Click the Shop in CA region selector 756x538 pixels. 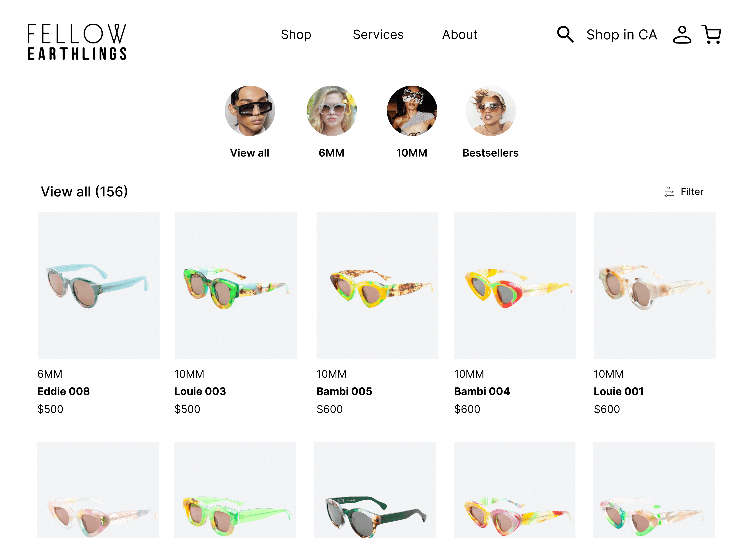(622, 35)
